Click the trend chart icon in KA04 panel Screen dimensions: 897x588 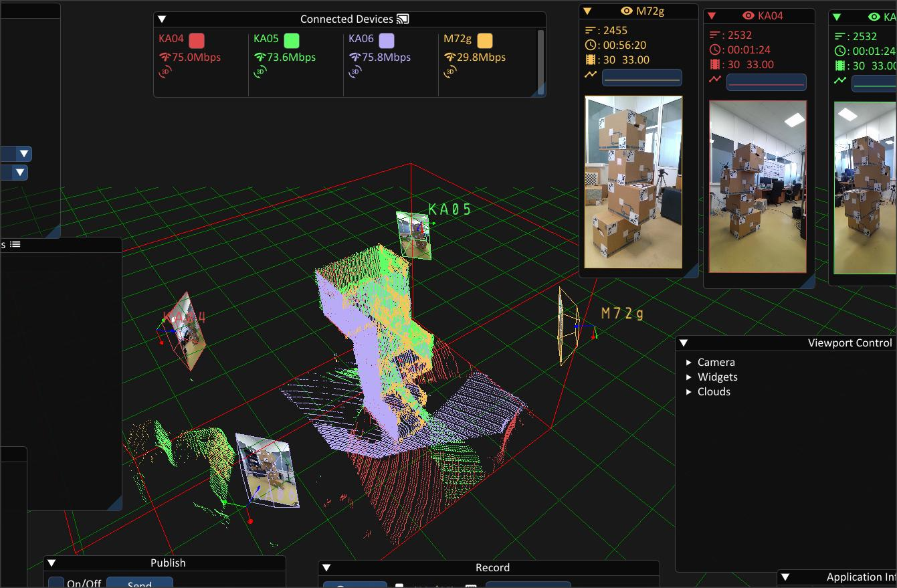pyautogui.click(x=715, y=79)
